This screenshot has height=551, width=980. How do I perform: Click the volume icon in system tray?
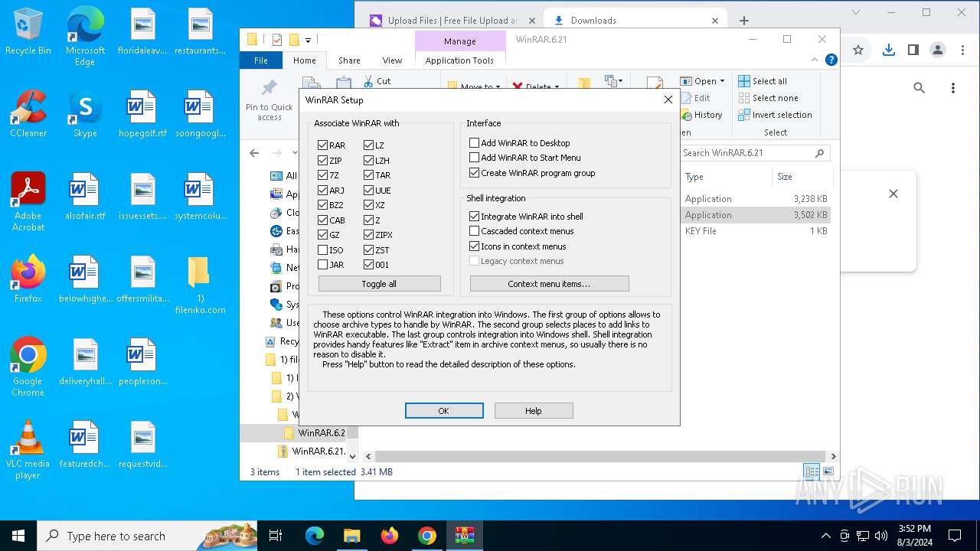point(881,536)
